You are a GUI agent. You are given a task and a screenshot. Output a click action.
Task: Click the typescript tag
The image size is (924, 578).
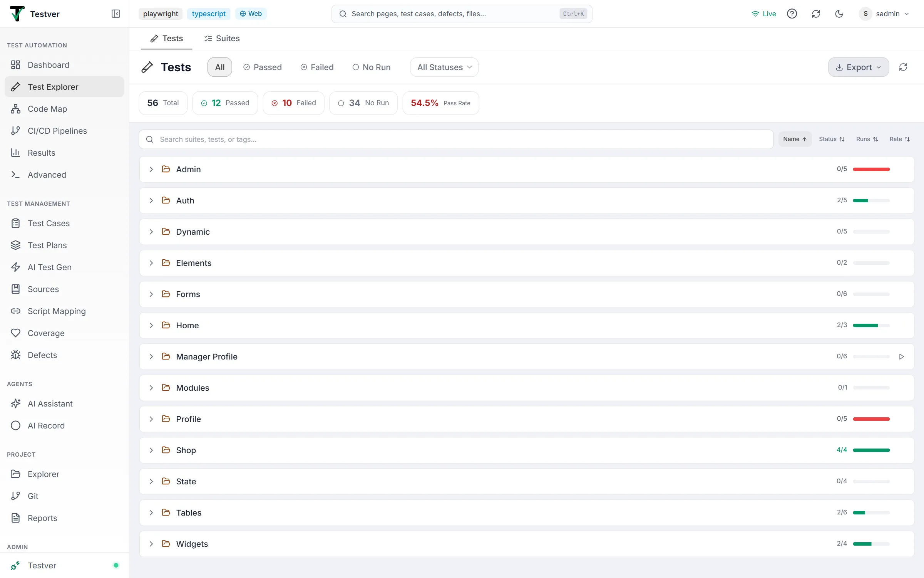pyautogui.click(x=209, y=13)
